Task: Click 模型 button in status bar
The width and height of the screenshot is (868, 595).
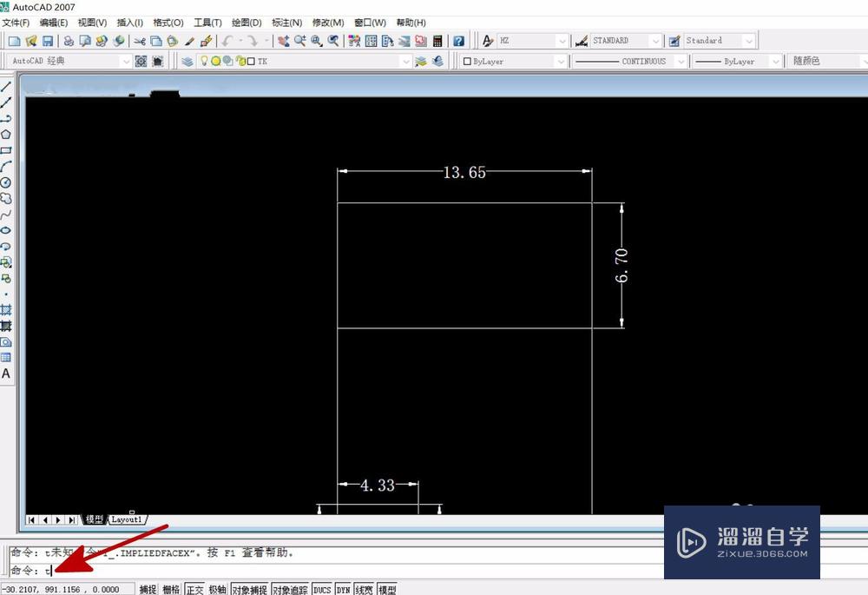Action: click(387, 590)
